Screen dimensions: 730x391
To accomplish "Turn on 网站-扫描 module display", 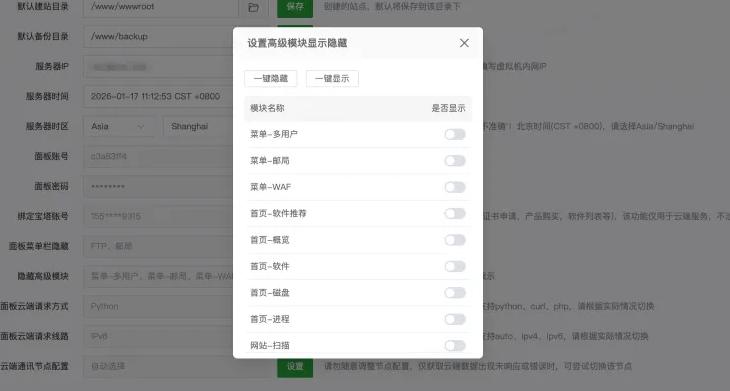I will pos(455,345).
